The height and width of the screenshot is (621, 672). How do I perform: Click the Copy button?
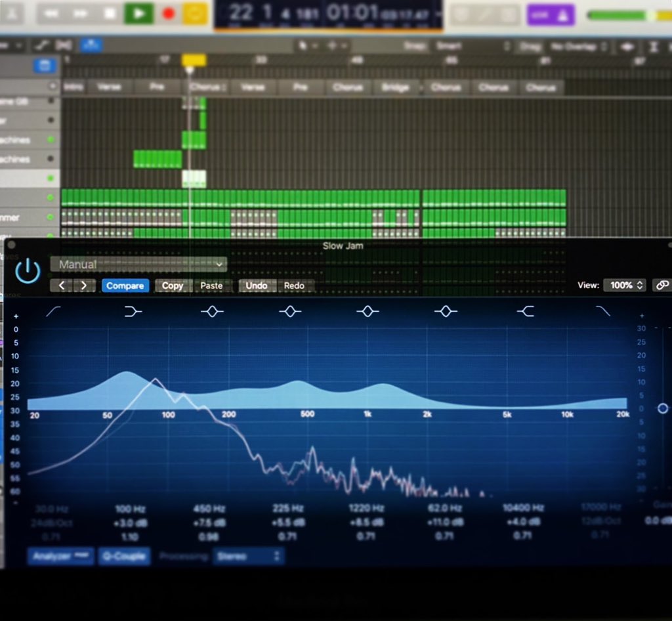(173, 286)
